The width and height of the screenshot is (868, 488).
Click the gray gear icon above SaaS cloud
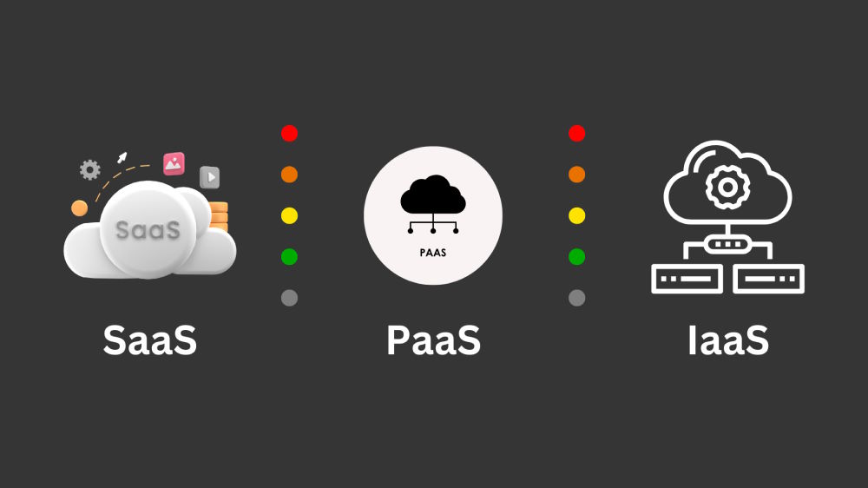tap(89, 170)
